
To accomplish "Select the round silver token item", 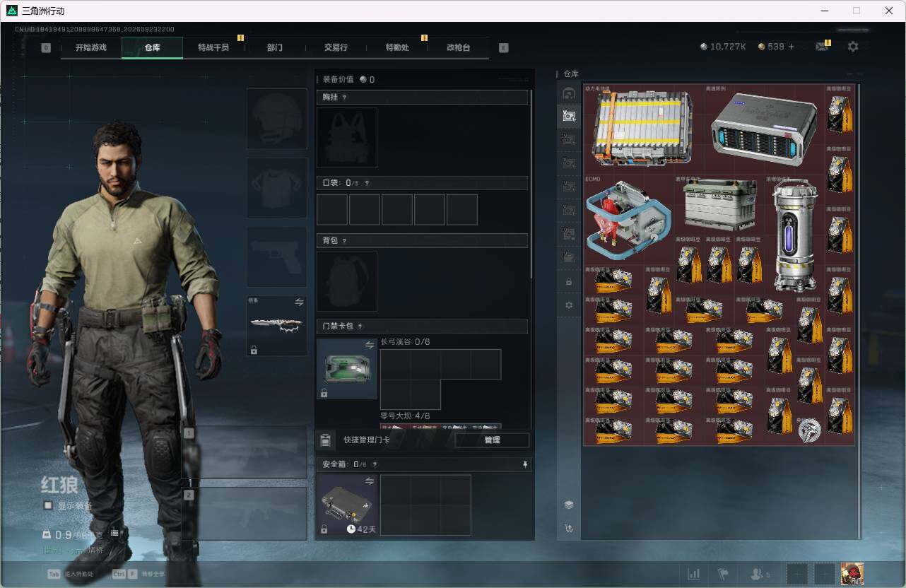I will coord(809,430).
